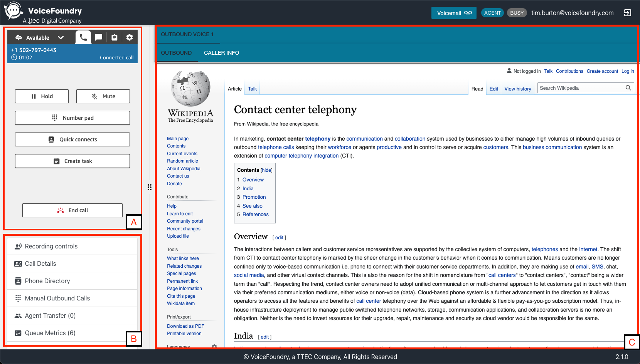Open the social media link
The height and width of the screenshot is (364, 640).
[x=249, y=275]
